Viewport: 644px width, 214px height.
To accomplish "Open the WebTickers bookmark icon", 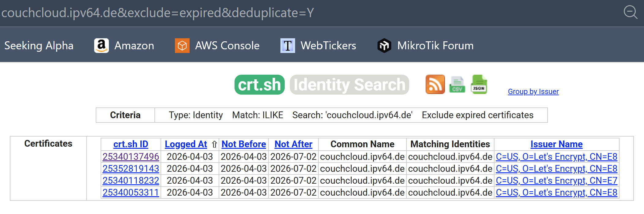I will (288, 46).
